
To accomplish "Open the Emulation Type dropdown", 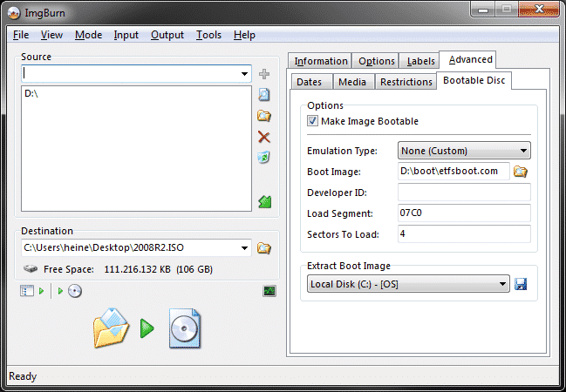I will [464, 151].
